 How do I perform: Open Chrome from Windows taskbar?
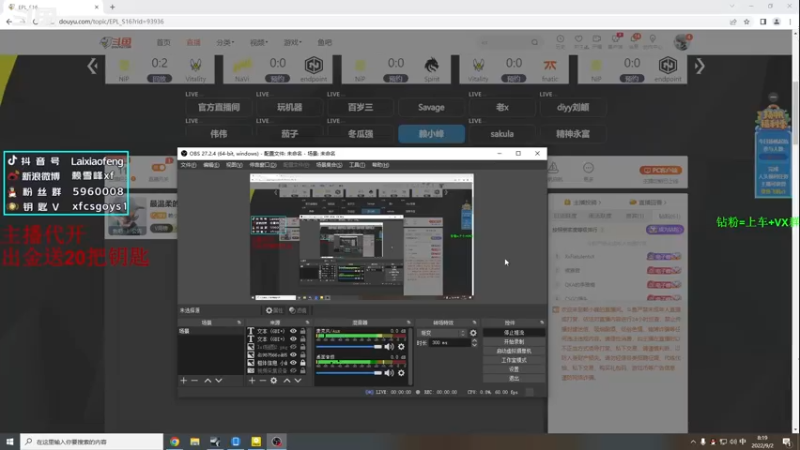174,442
